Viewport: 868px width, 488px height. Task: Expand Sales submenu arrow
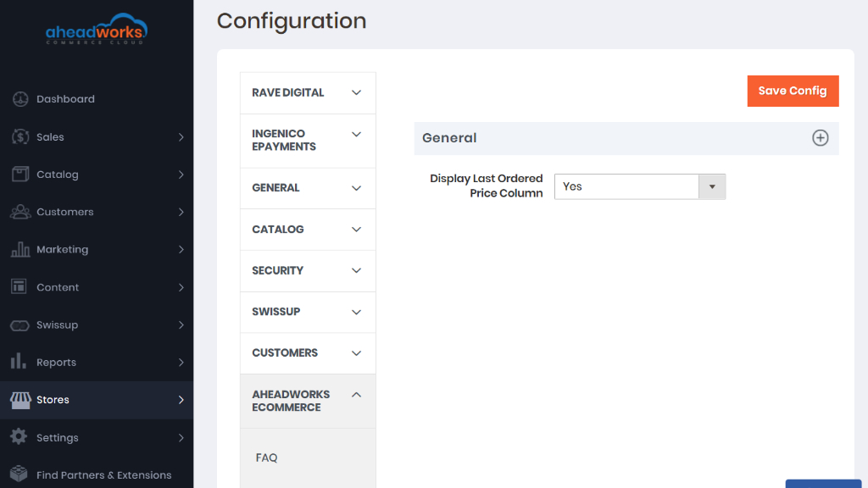(x=181, y=136)
